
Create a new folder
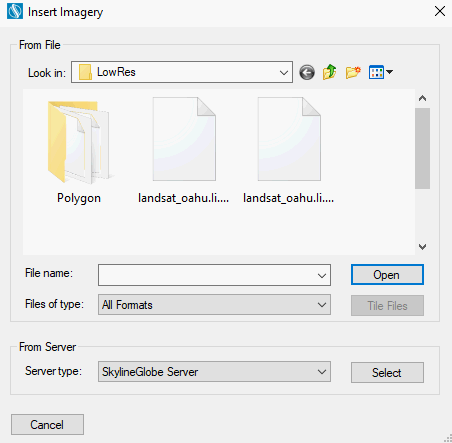353,72
